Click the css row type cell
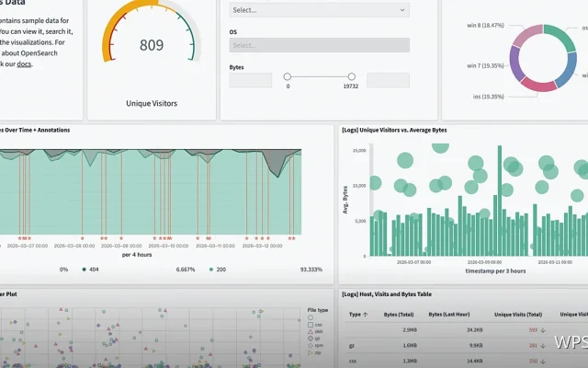Image resolution: width=588 pixels, height=368 pixels. pyautogui.click(x=353, y=362)
